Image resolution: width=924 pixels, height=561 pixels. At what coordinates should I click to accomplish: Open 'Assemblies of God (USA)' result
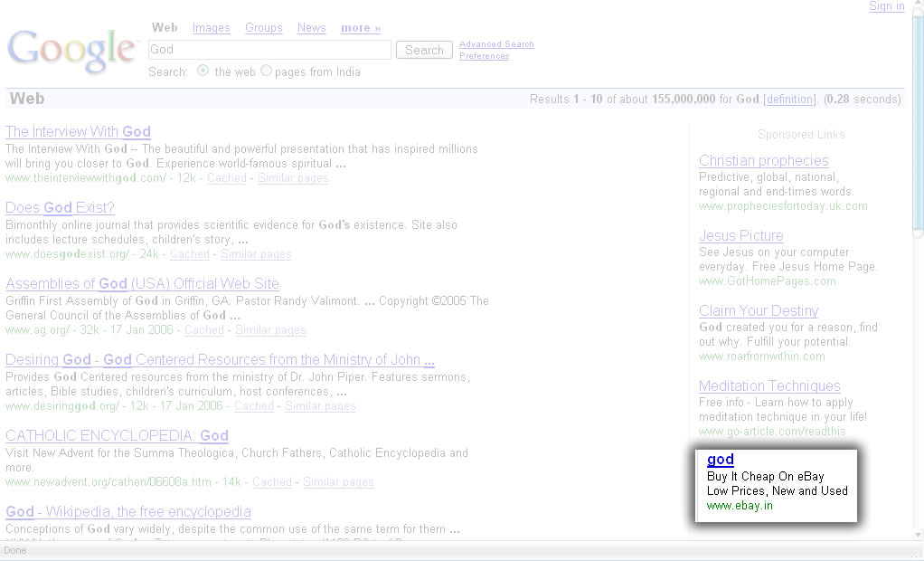pyautogui.click(x=142, y=284)
